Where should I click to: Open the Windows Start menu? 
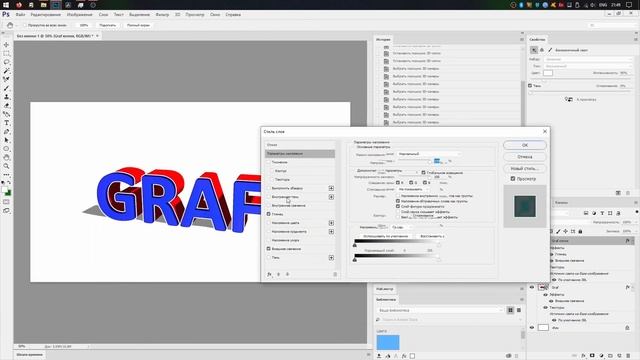tap(6, 5)
